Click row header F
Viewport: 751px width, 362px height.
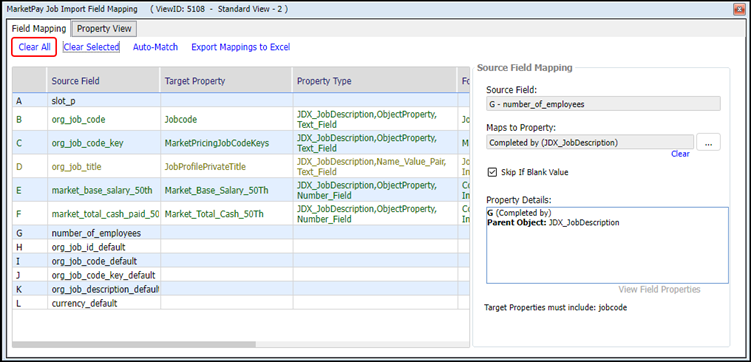30,214
